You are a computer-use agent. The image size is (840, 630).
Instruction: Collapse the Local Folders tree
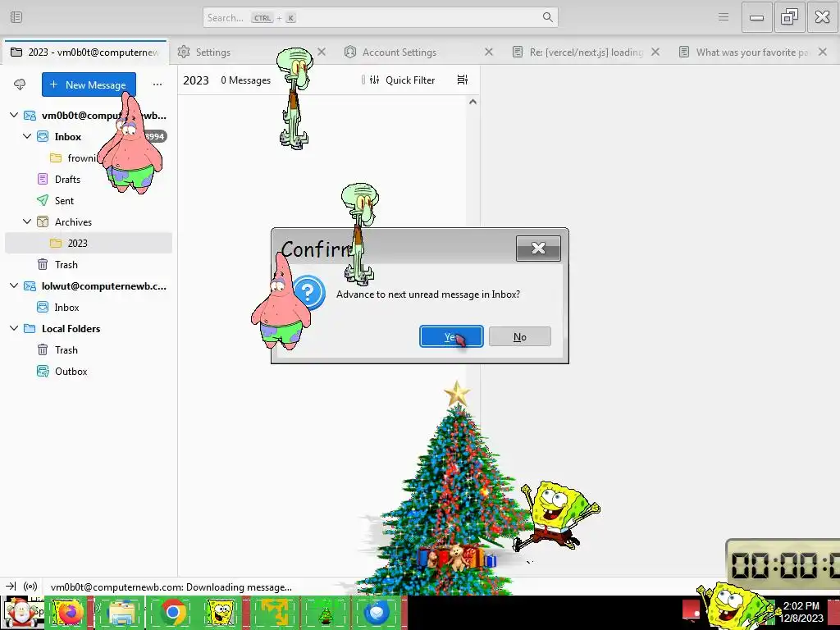click(x=14, y=328)
